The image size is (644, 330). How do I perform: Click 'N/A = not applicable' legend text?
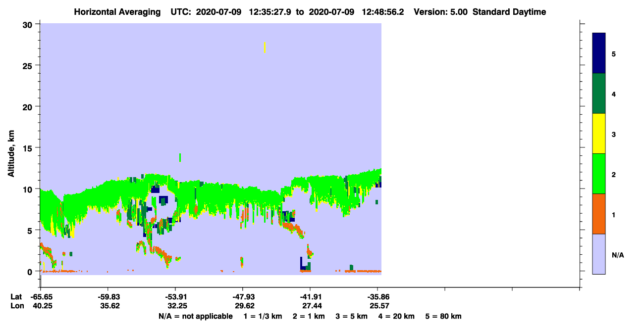[196, 316]
